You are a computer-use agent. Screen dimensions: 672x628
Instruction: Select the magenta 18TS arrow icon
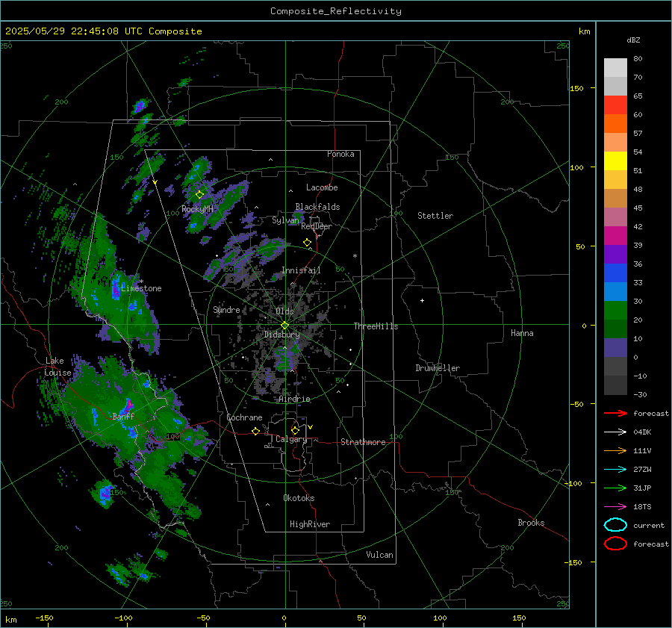pyautogui.click(x=615, y=507)
